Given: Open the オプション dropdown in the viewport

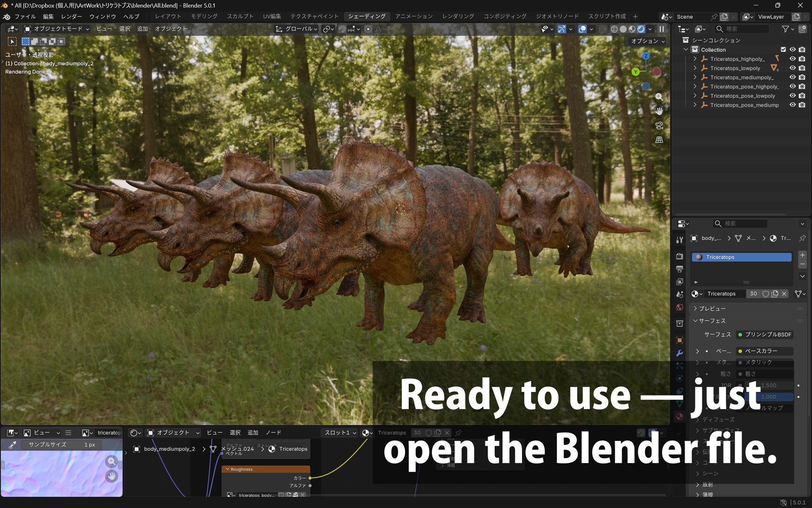Looking at the screenshot, I should [648, 41].
